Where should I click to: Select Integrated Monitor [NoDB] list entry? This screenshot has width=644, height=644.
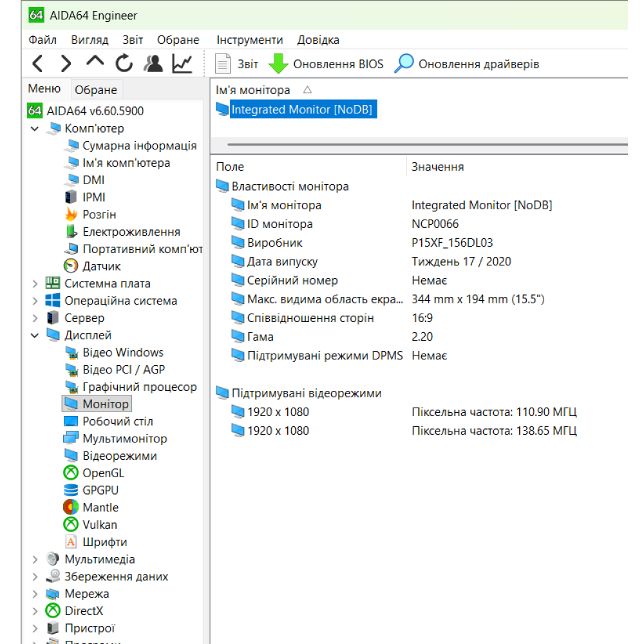pos(296,109)
